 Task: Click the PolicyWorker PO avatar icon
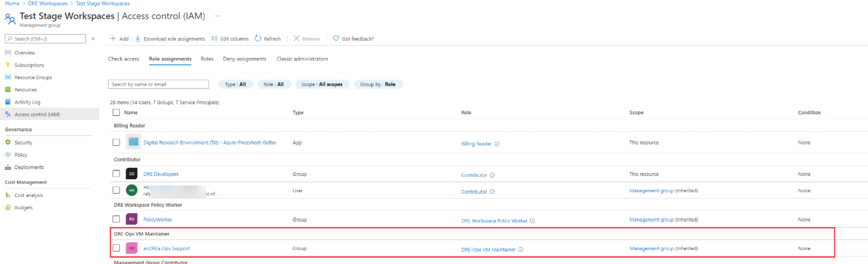click(132, 219)
